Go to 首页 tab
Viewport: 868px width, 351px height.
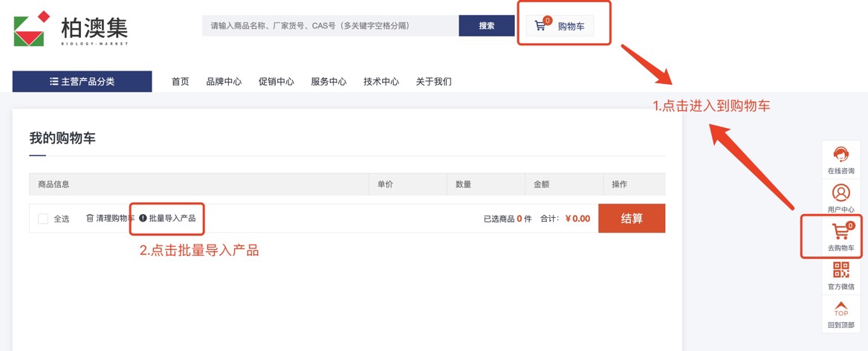(x=181, y=81)
